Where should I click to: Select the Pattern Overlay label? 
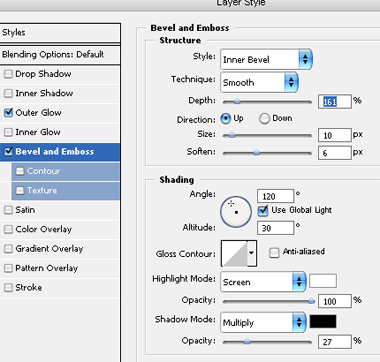coord(47,268)
